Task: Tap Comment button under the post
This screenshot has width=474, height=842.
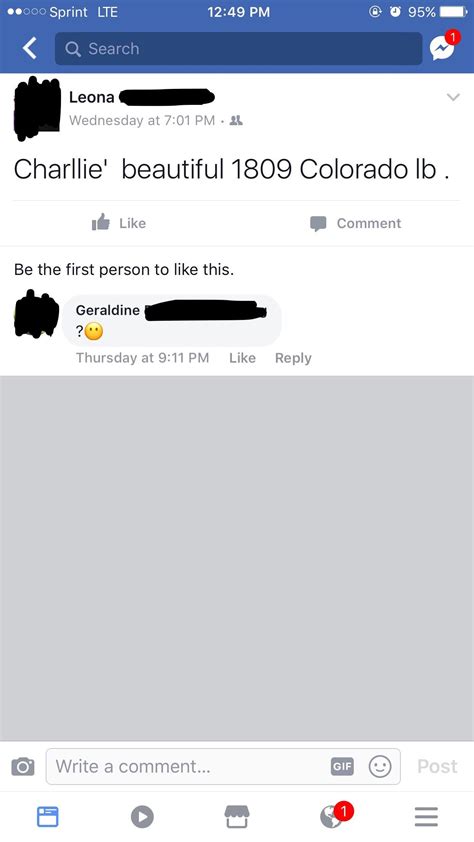Action: [355, 223]
